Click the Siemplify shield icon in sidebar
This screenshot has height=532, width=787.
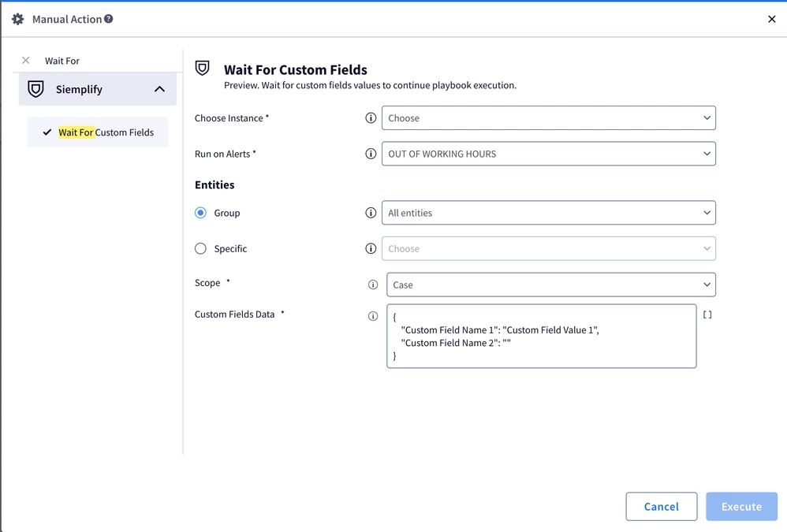tap(35, 89)
